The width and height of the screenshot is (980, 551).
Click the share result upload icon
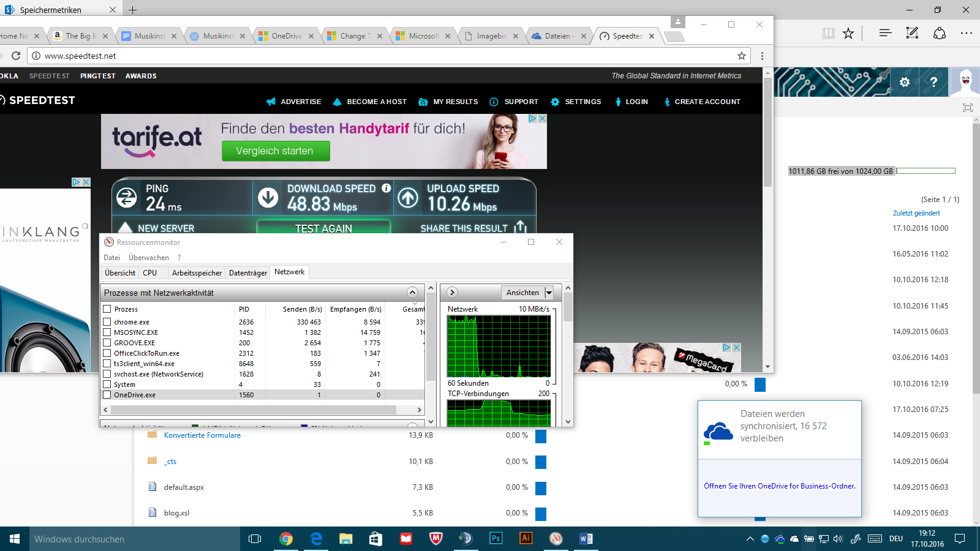click(520, 227)
